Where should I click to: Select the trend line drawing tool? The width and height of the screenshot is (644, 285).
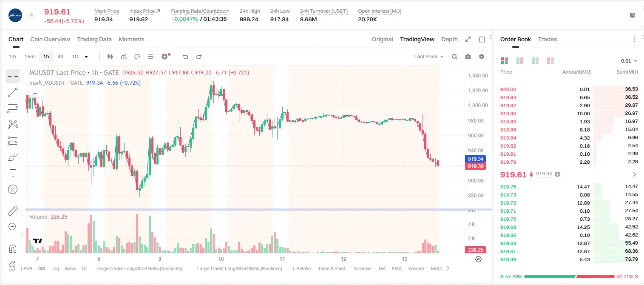[13, 92]
